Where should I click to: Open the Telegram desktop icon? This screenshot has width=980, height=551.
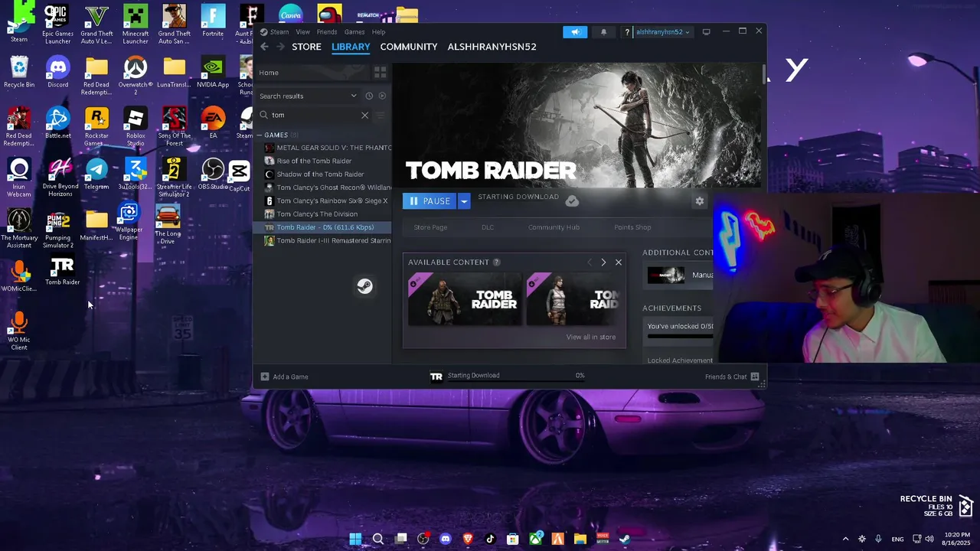click(96, 174)
